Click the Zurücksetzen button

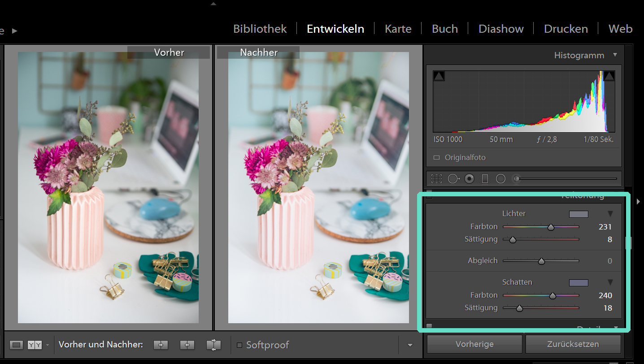point(573,344)
